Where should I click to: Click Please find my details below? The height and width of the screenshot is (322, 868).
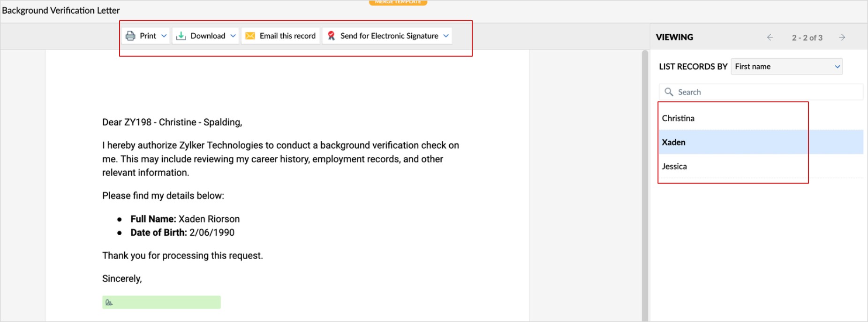(x=163, y=196)
